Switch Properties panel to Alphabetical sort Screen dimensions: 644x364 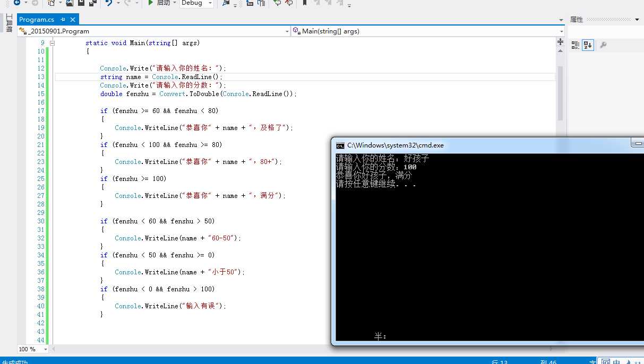pyautogui.click(x=587, y=45)
